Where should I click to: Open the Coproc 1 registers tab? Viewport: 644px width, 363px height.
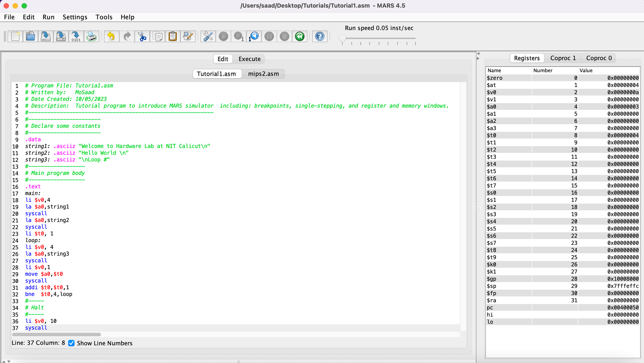pyautogui.click(x=563, y=58)
